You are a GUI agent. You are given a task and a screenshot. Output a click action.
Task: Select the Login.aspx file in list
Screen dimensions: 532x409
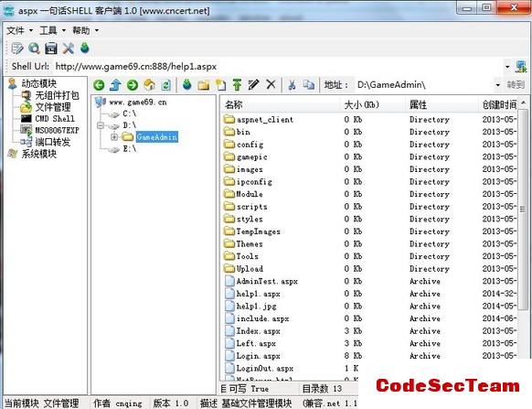click(x=258, y=356)
